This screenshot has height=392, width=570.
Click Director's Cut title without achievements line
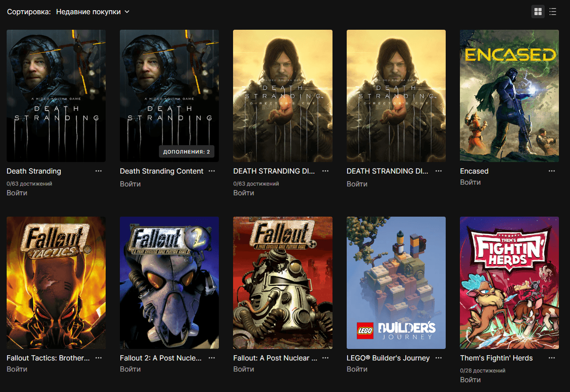click(x=388, y=171)
